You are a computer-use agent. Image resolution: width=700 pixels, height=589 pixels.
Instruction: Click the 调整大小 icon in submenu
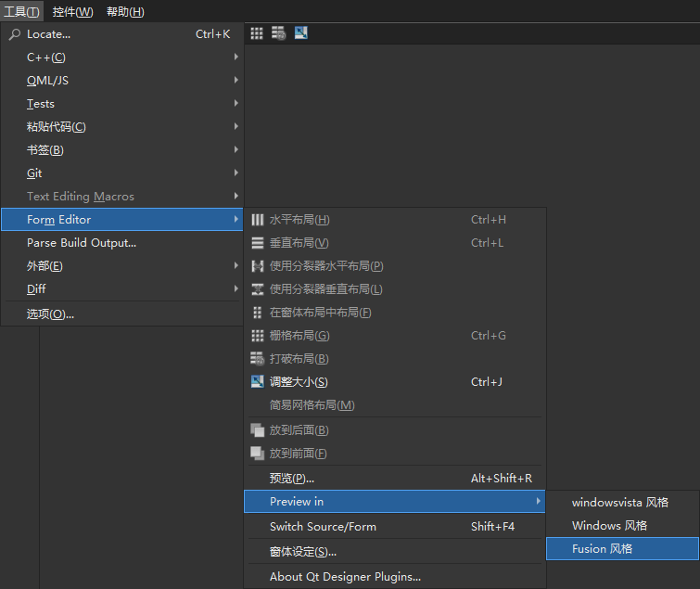(258, 382)
